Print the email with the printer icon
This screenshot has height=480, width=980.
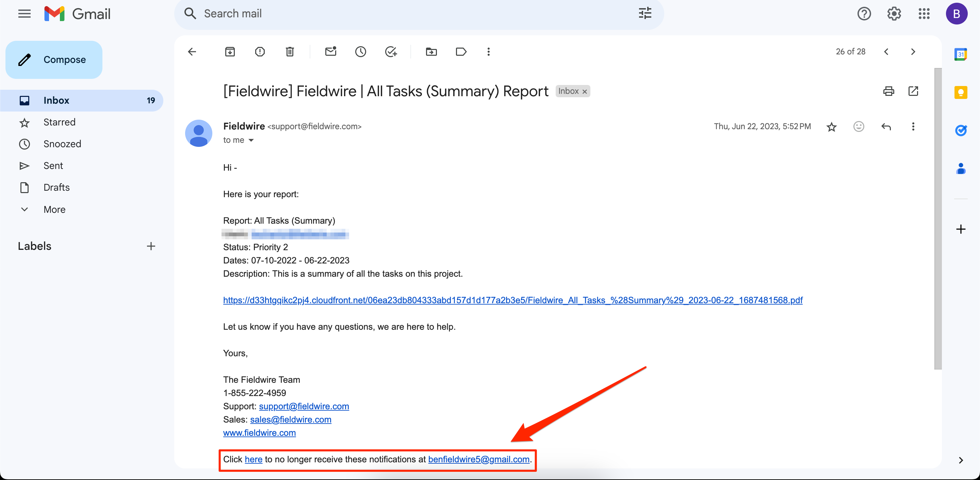click(x=888, y=91)
